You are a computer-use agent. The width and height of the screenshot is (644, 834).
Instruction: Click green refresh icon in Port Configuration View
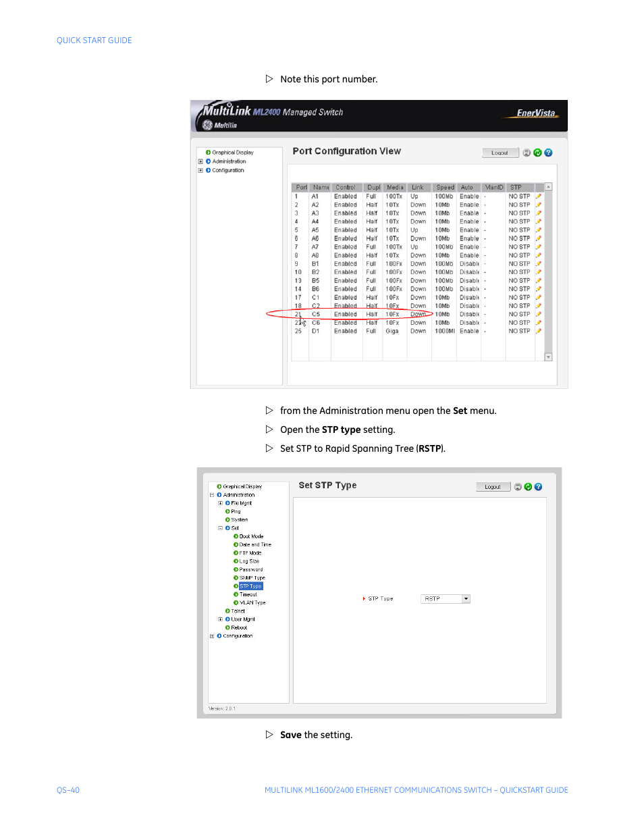pos(537,153)
